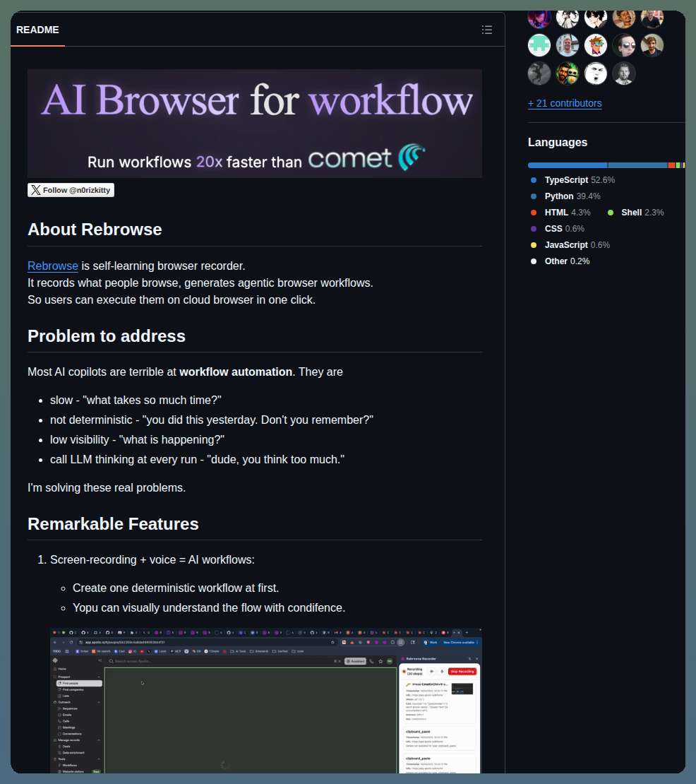
Task: Click the red HTML segment of language bar
Action: click(x=671, y=165)
